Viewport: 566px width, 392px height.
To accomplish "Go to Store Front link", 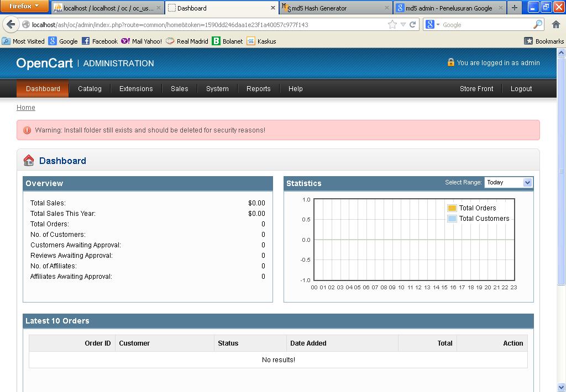I will 476,89.
